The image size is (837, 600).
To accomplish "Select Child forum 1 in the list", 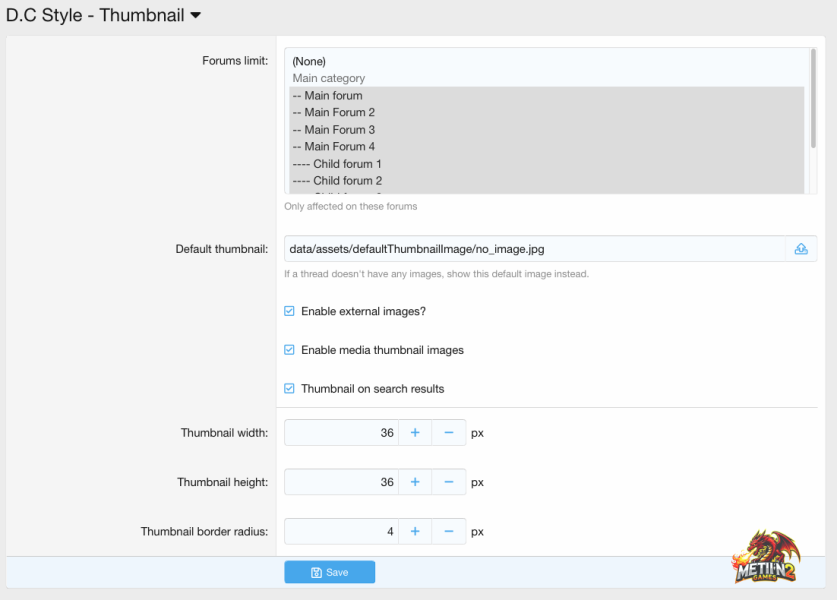I will point(547,164).
